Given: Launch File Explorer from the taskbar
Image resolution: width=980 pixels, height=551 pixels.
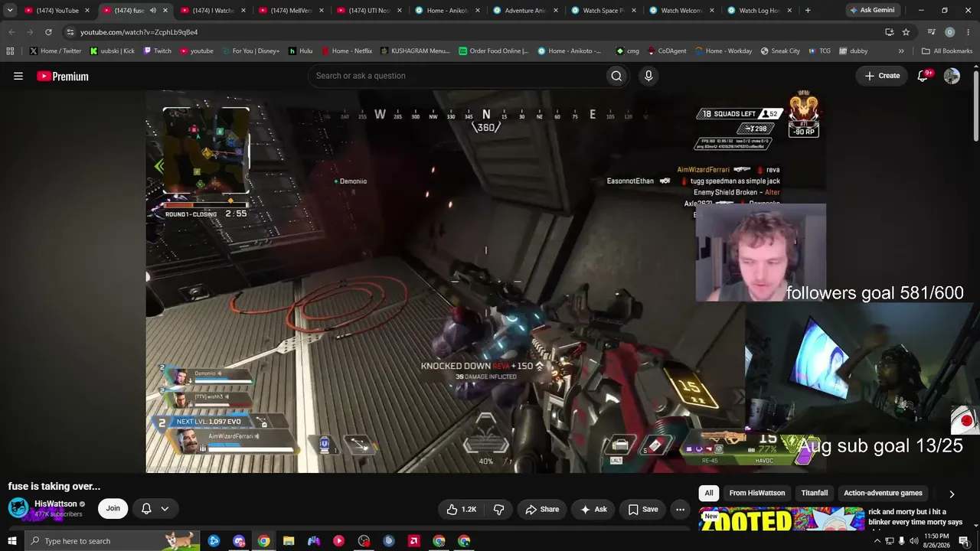Looking at the screenshot, I should (x=289, y=541).
